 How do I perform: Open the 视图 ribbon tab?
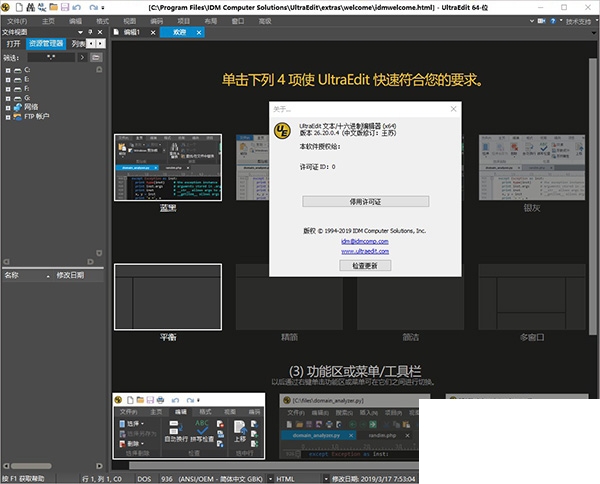[130, 21]
